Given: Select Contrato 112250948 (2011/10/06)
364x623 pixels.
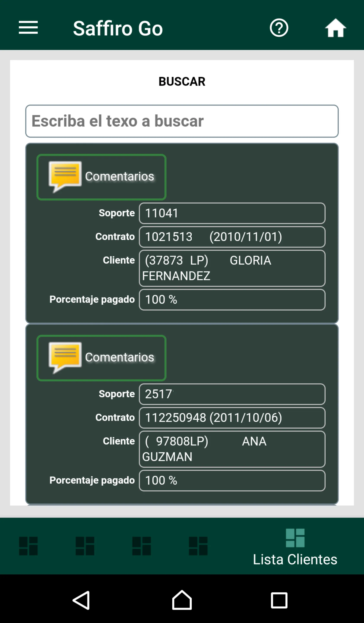Looking at the screenshot, I should pyautogui.click(x=232, y=418).
